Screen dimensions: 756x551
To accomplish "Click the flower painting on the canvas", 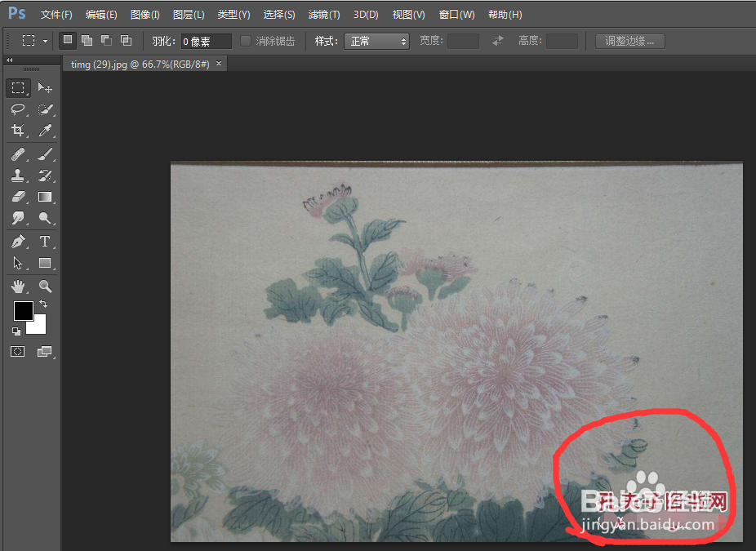I will (456, 352).
